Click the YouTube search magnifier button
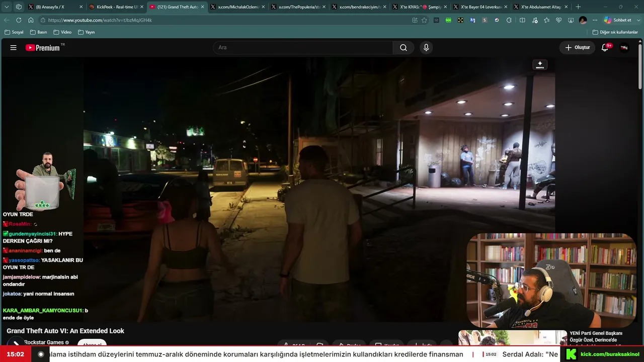The height and width of the screenshot is (362, 644). pyautogui.click(x=404, y=48)
